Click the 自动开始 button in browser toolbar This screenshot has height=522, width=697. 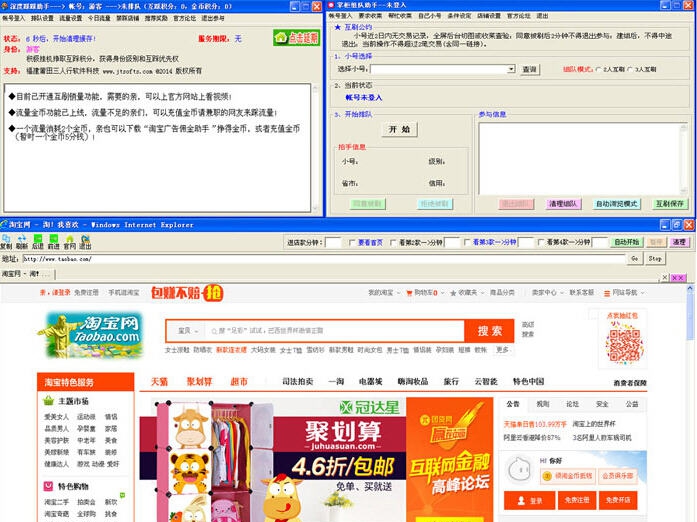[626, 242]
